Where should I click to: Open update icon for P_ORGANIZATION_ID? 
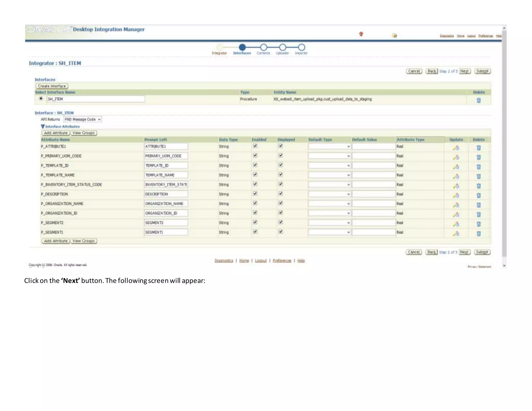tap(456, 214)
